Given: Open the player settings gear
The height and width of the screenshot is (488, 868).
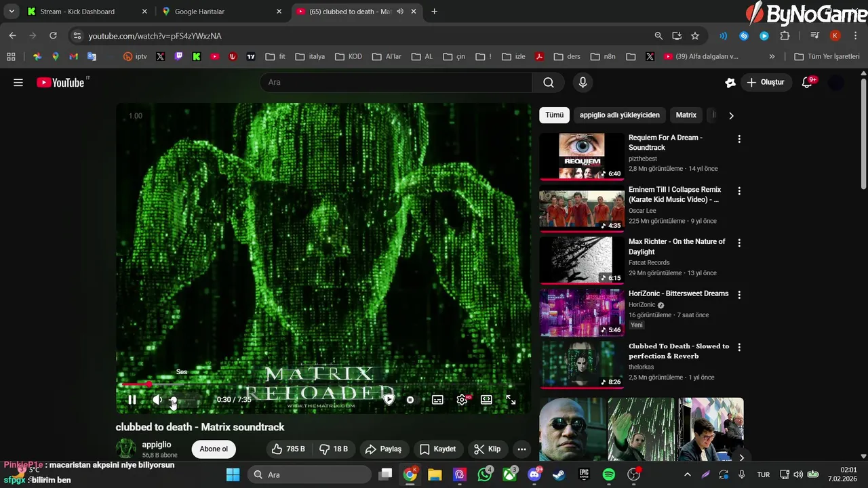Looking at the screenshot, I should (462, 400).
